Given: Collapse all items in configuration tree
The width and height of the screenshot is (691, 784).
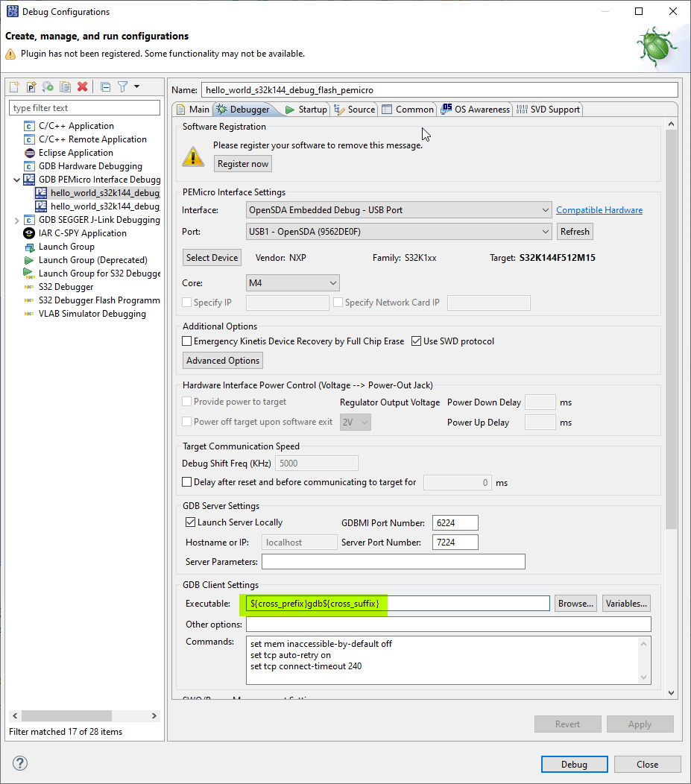Looking at the screenshot, I should click(104, 86).
